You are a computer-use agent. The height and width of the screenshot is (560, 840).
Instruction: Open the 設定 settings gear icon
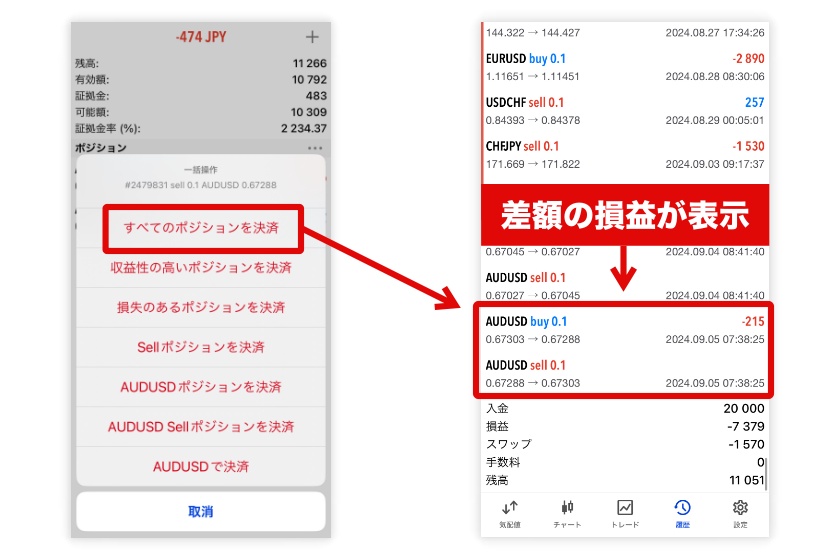click(740, 508)
